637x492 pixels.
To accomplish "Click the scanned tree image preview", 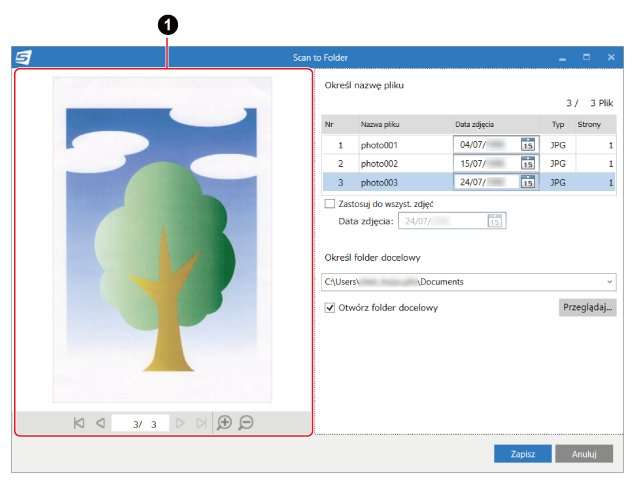I will coord(162,240).
